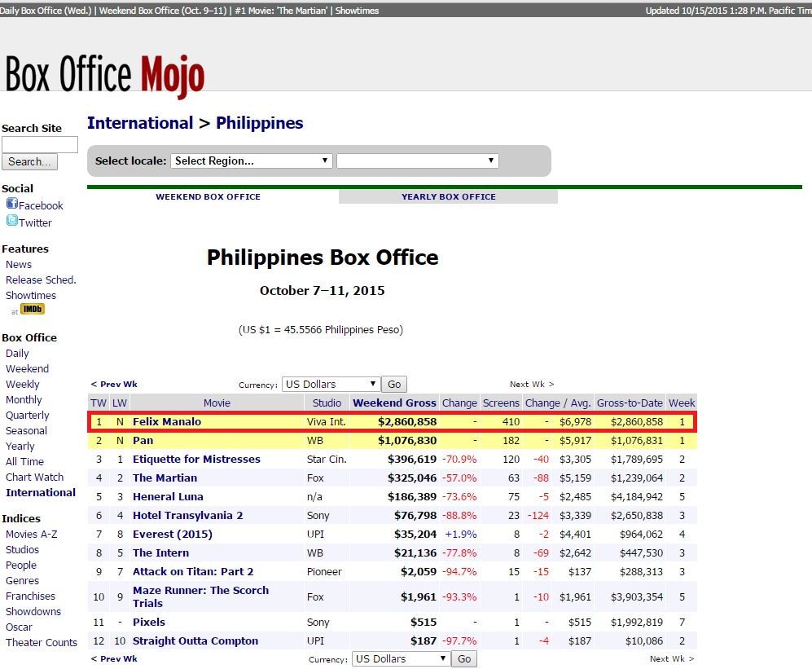Click into the Search Site text field

point(39,144)
